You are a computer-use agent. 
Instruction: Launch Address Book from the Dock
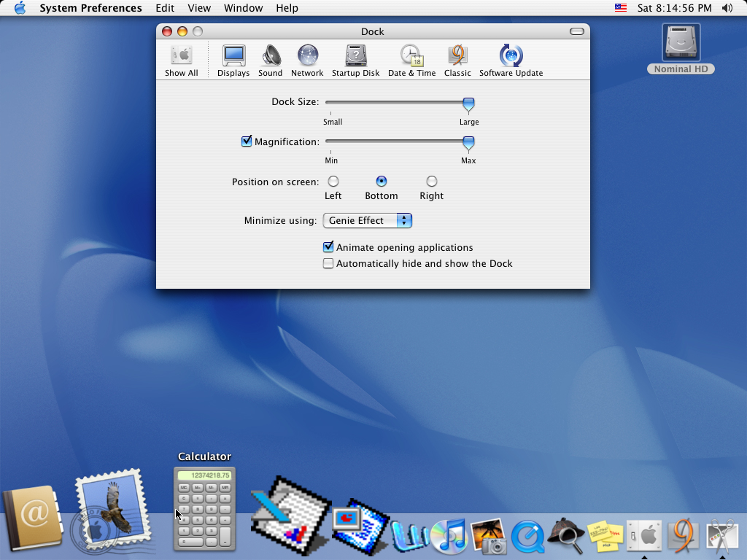point(32,518)
